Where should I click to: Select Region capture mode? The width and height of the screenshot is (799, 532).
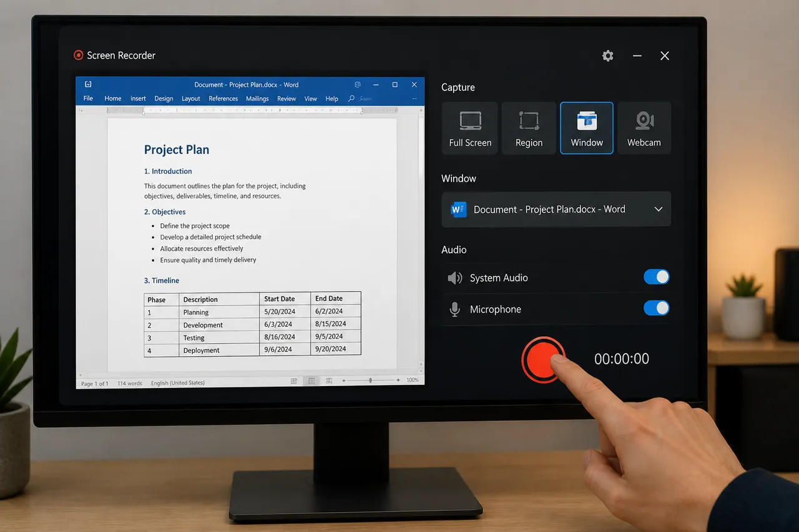coord(529,128)
